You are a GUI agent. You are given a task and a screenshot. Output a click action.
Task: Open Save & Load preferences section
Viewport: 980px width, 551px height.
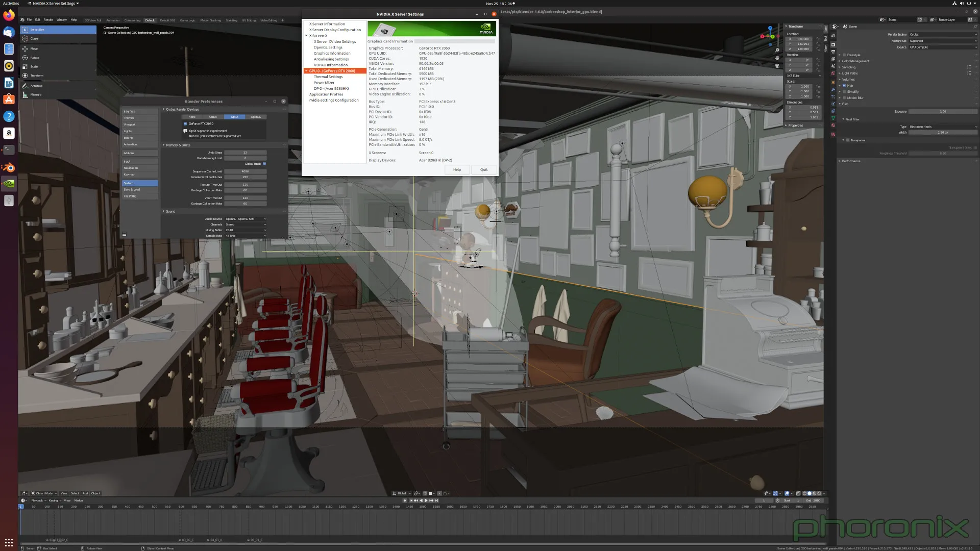(x=132, y=190)
